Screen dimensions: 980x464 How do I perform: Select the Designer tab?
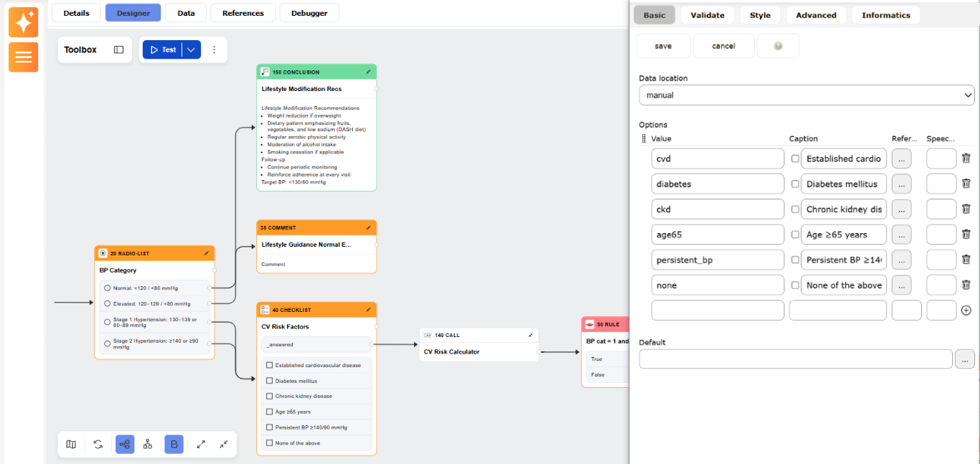133,13
